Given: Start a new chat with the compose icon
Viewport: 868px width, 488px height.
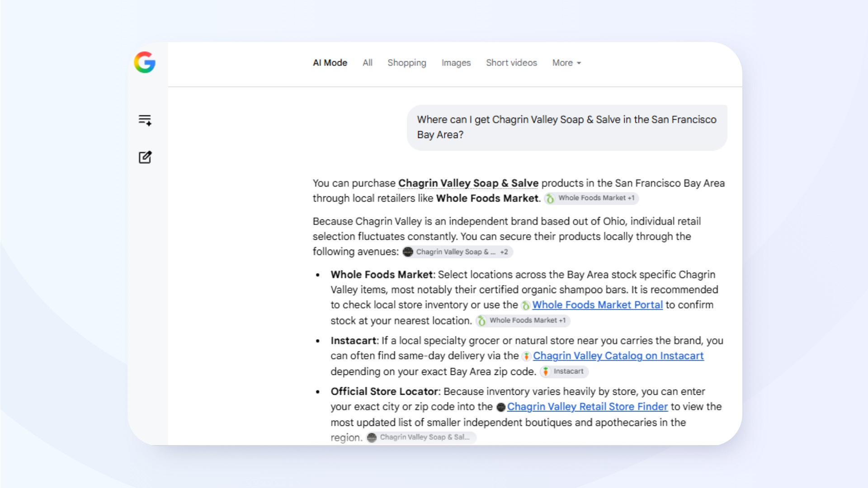Looking at the screenshot, I should tap(145, 157).
